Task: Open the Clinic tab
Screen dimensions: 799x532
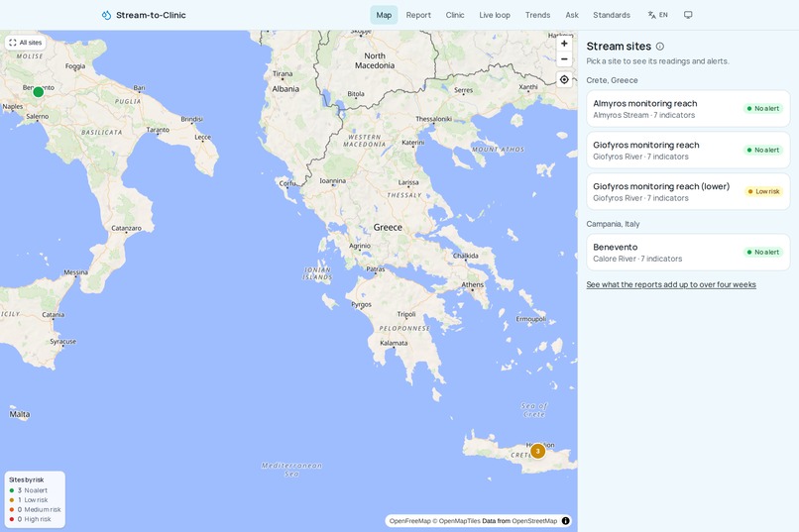Action: click(x=455, y=15)
